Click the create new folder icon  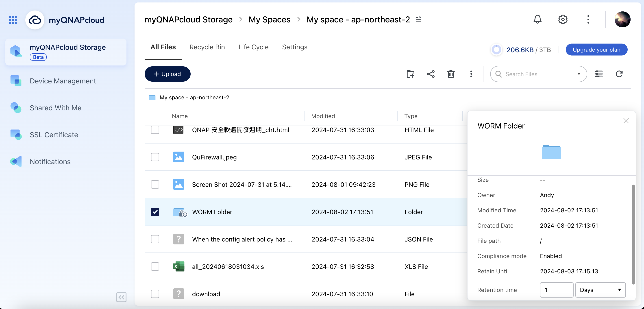click(410, 74)
